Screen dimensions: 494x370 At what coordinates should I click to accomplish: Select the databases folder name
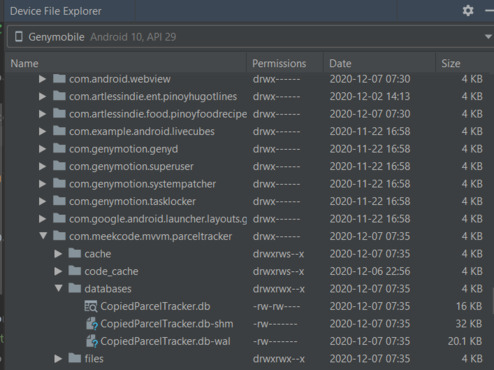click(x=108, y=289)
